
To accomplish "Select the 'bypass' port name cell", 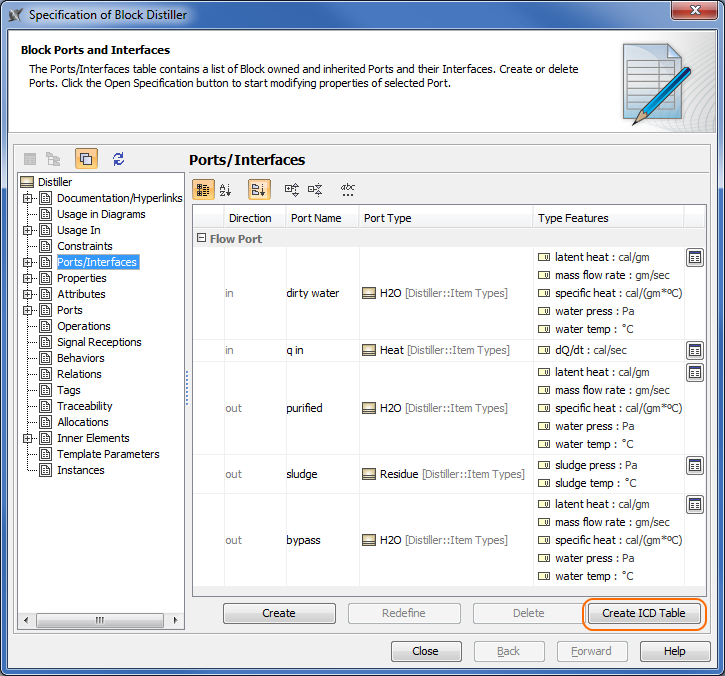I will point(323,540).
